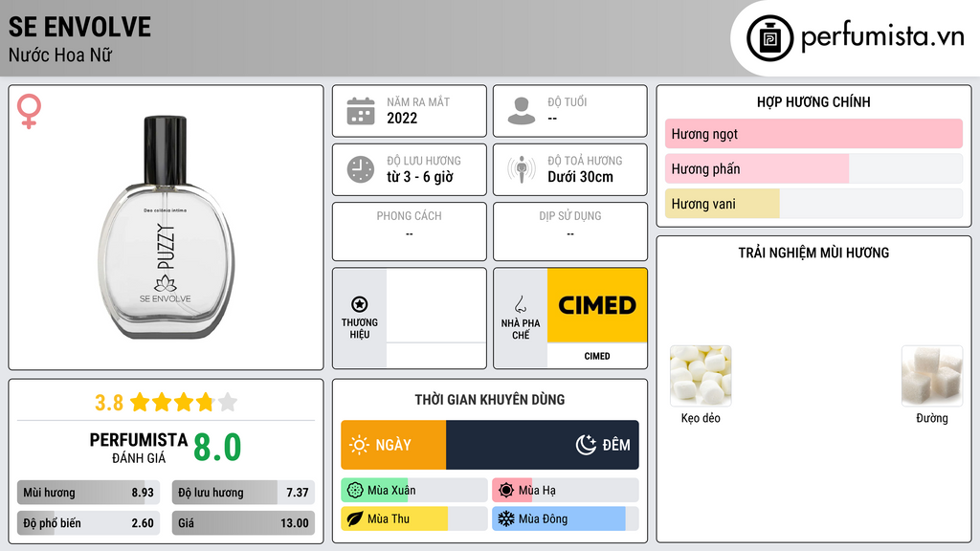
Task: Click the 3.8 user rating number
Action: coord(109,403)
